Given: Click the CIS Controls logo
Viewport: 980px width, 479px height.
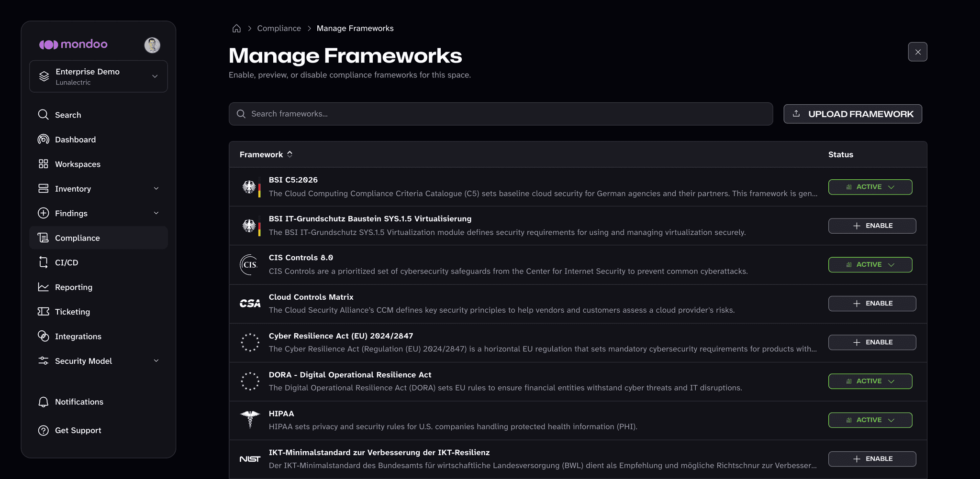Looking at the screenshot, I should pyautogui.click(x=249, y=264).
